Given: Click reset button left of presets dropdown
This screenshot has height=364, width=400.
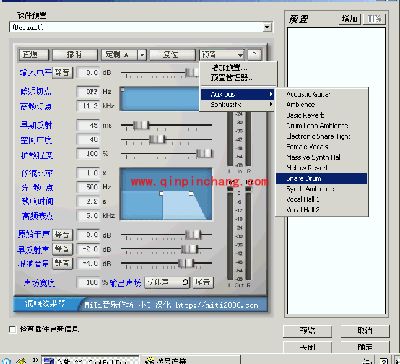Looking at the screenshot, I should click(172, 55).
